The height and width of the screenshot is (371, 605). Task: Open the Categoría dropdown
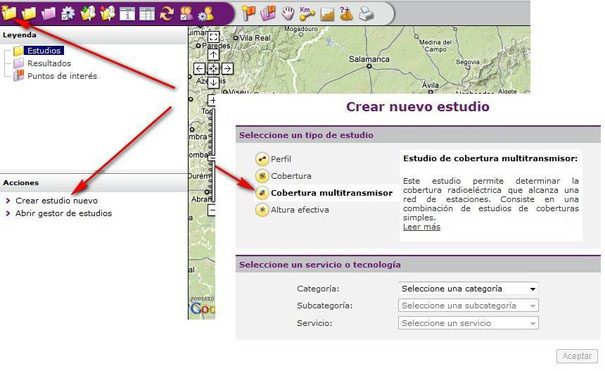pos(468,288)
